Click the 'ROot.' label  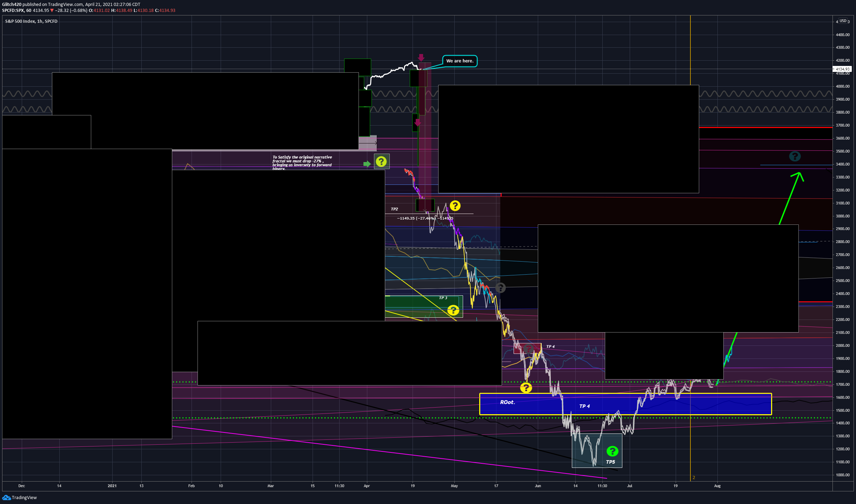click(x=508, y=402)
